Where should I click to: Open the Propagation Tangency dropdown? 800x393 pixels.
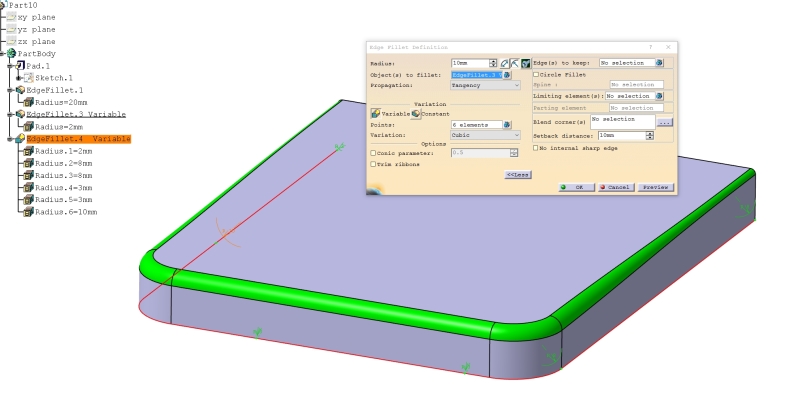[485, 85]
